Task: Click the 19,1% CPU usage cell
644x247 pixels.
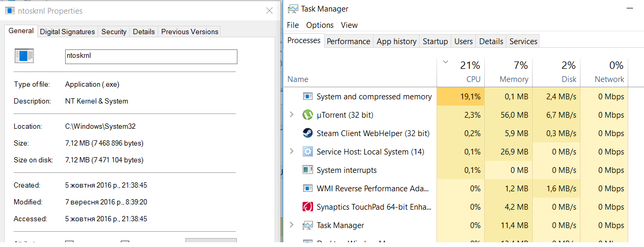Action: (x=461, y=97)
